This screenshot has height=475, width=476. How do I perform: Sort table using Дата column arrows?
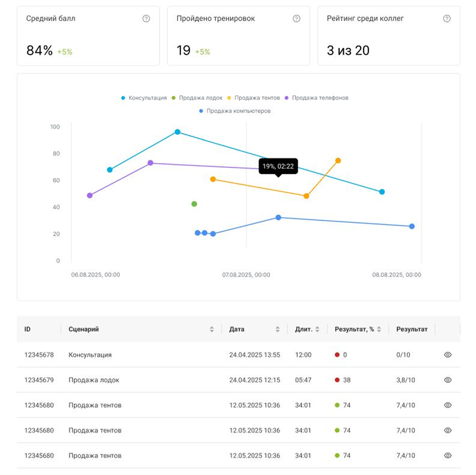click(278, 329)
